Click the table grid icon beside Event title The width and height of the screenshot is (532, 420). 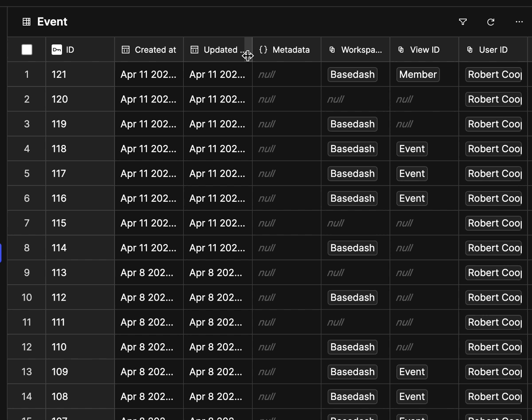[27, 22]
